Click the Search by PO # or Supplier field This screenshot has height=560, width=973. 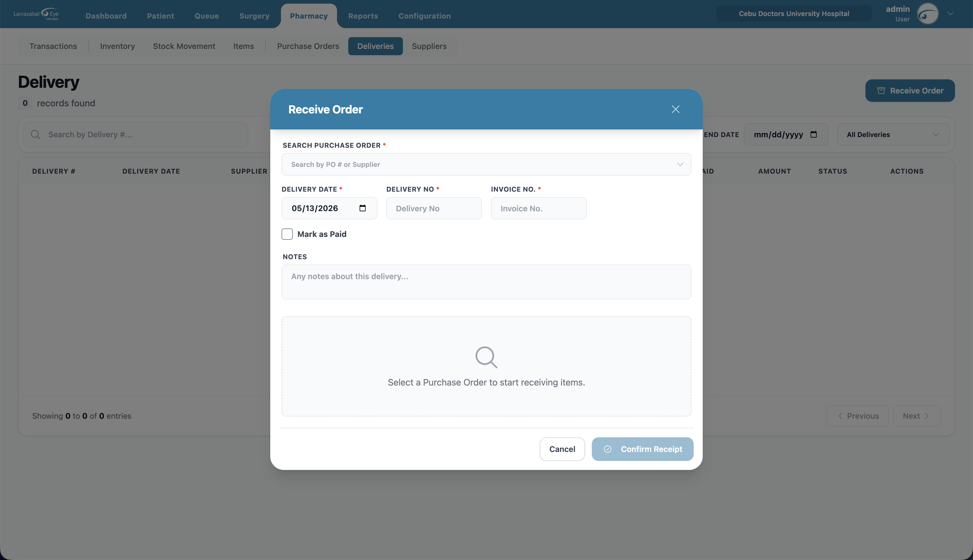click(x=486, y=164)
